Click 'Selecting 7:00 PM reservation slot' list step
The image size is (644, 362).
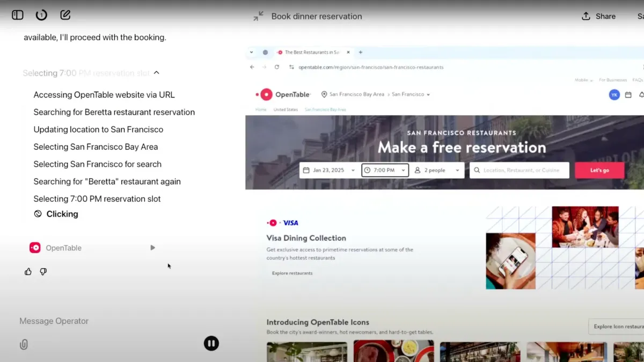[97, 198]
